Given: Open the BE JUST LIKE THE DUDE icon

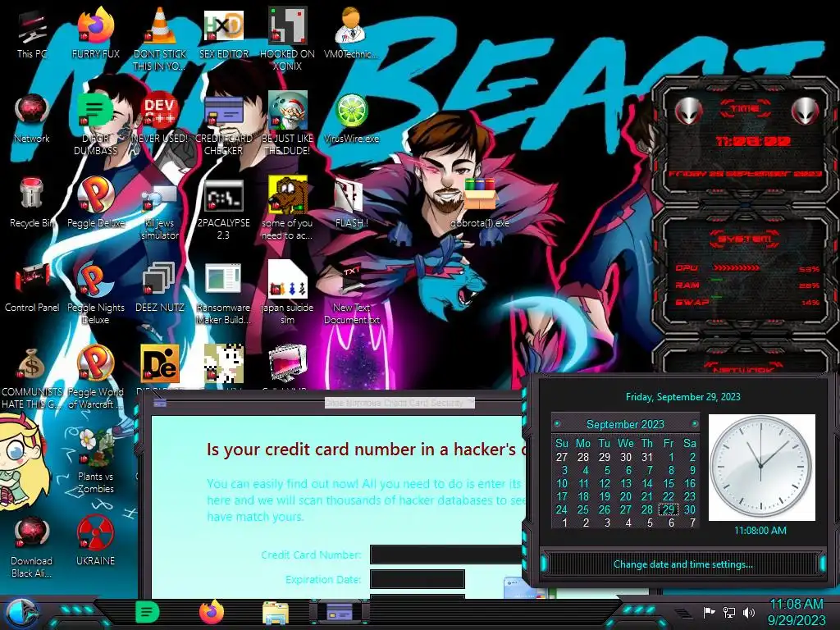Looking at the screenshot, I should 287,125.
